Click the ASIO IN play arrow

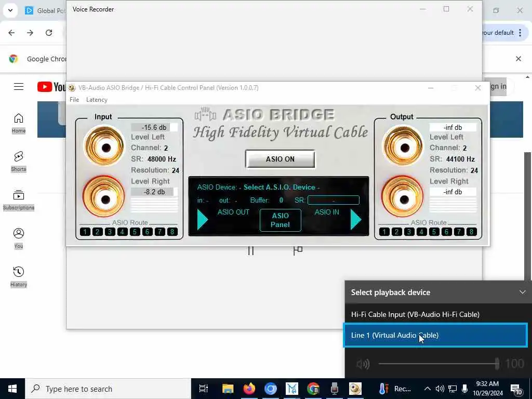pyautogui.click(x=355, y=220)
